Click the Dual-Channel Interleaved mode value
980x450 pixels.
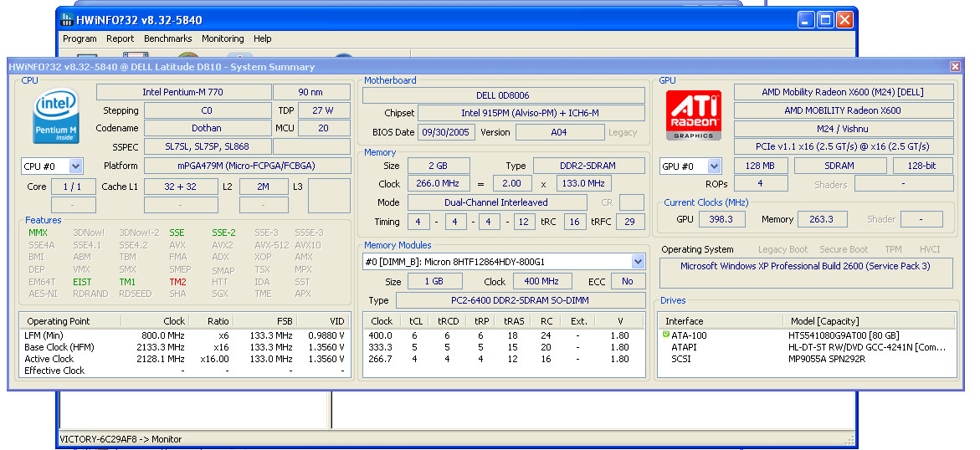497,202
